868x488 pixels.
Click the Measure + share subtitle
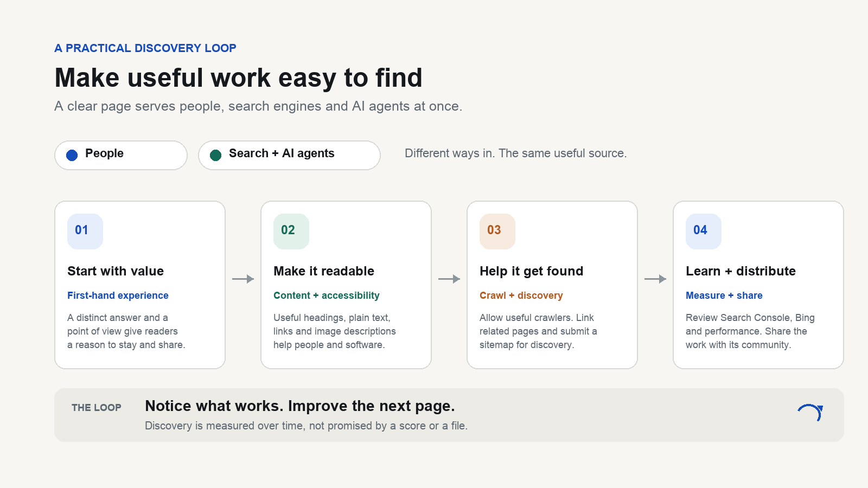(724, 296)
